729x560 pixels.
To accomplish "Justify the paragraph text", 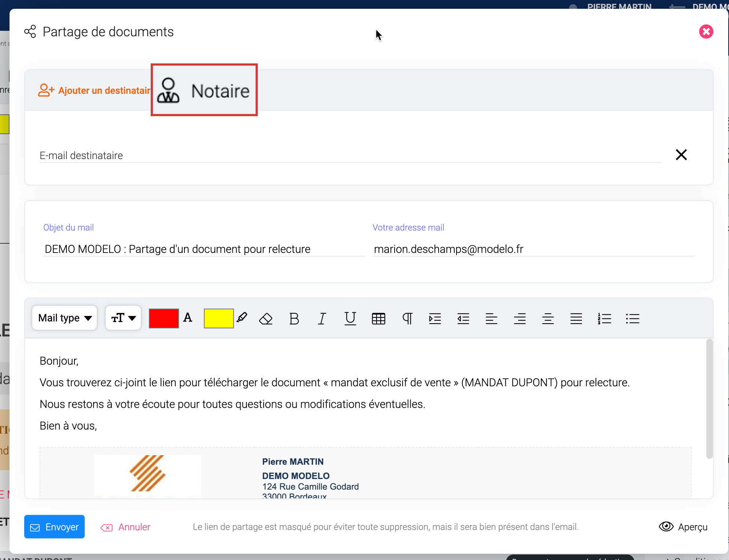I will click(x=576, y=318).
